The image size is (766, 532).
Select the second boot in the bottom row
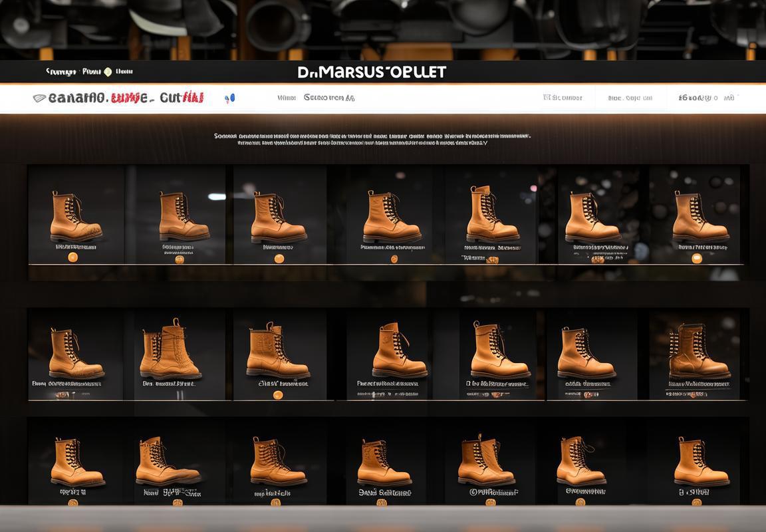(x=168, y=461)
